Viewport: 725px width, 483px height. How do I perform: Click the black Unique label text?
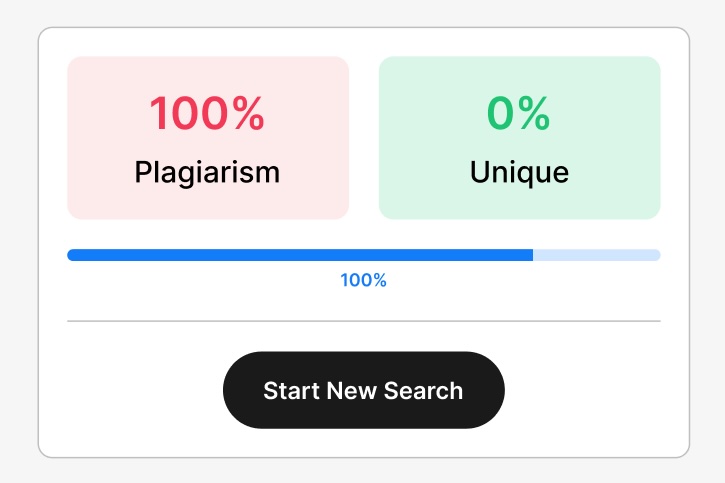pyautogui.click(x=519, y=172)
